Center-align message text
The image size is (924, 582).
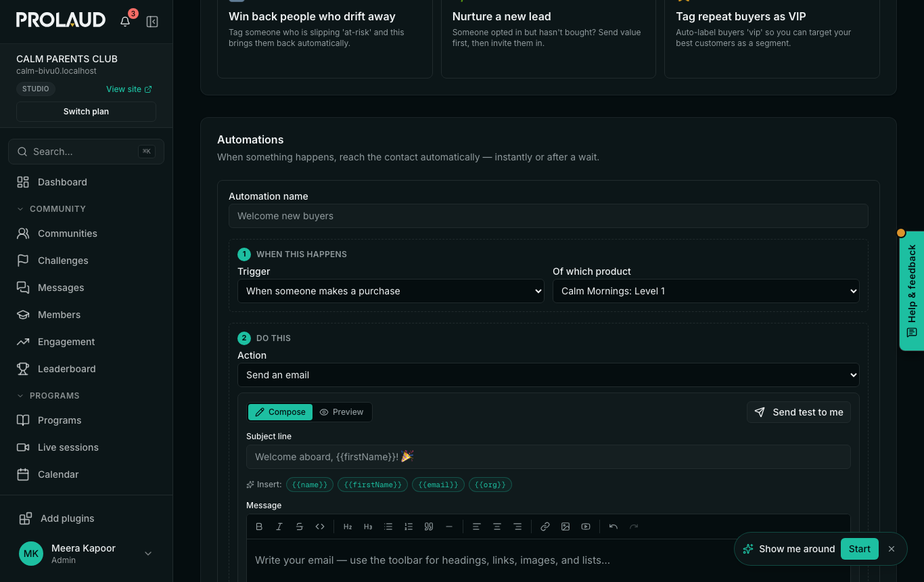(x=497, y=527)
